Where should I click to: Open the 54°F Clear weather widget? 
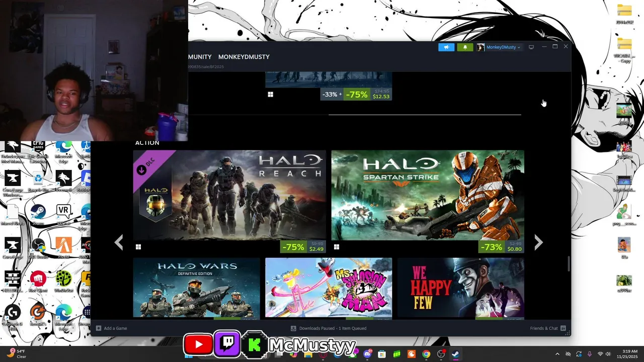tap(17, 354)
